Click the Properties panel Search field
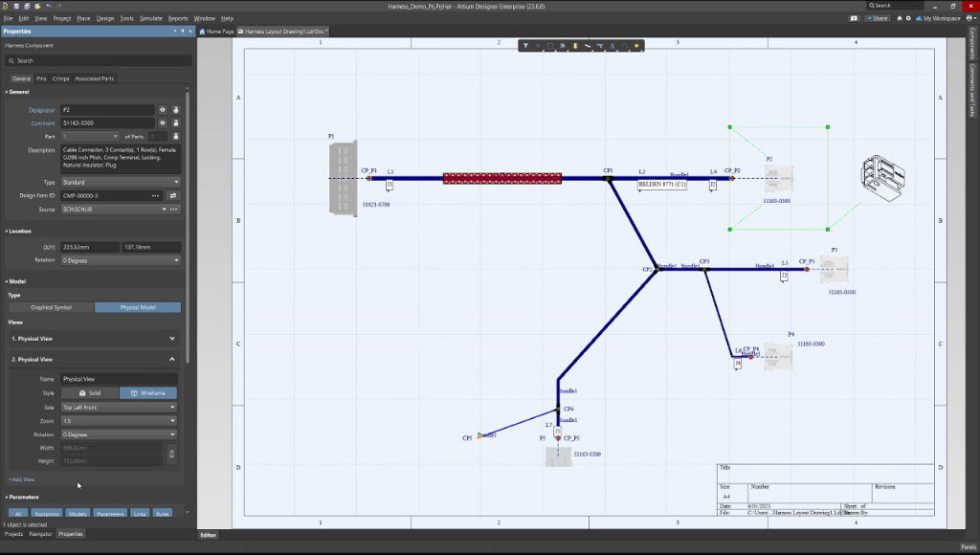The width and height of the screenshot is (980, 555). tap(99, 60)
